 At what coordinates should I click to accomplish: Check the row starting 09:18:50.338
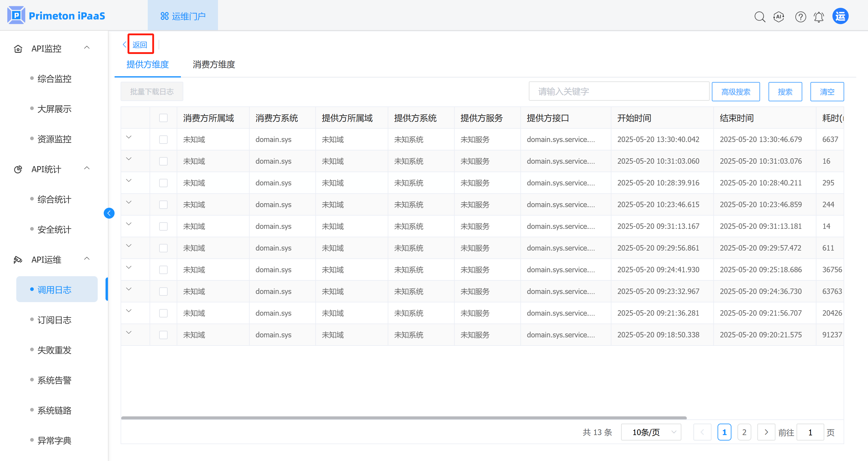163,335
